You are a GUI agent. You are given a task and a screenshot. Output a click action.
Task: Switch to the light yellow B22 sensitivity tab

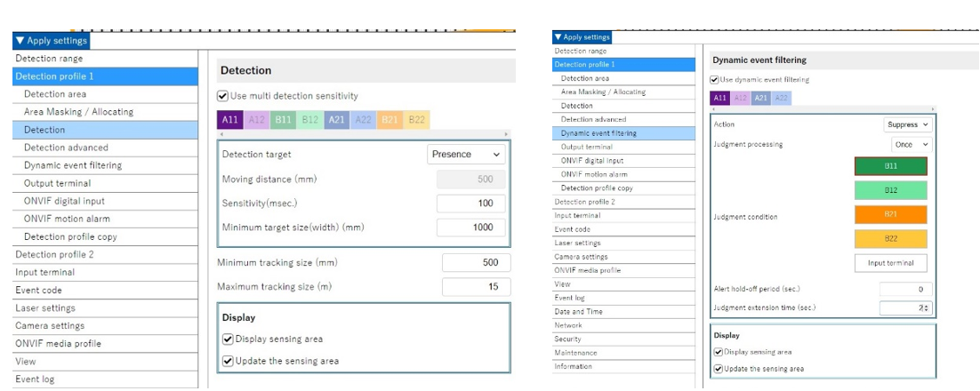tap(417, 120)
